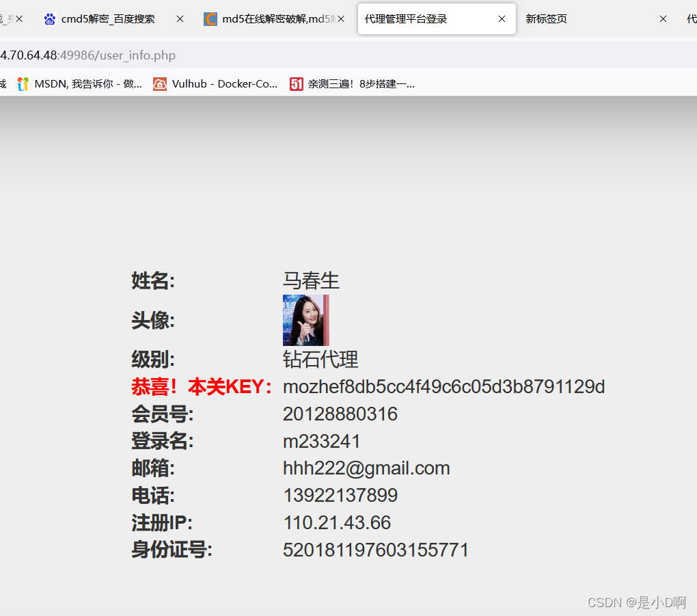Click the 邮箱 label
This screenshot has height=616, width=697.
(x=153, y=468)
